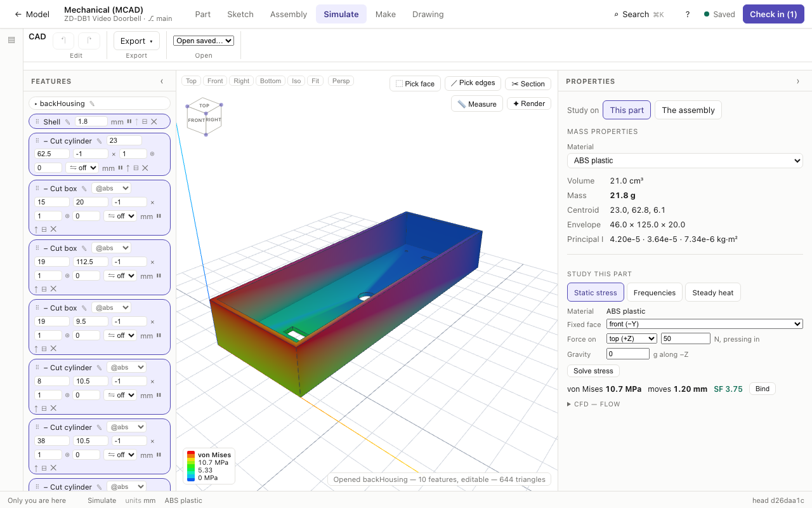Delete the Cut cylinder 23 feature
Viewport: 812px width, 508px height.
(x=145, y=168)
